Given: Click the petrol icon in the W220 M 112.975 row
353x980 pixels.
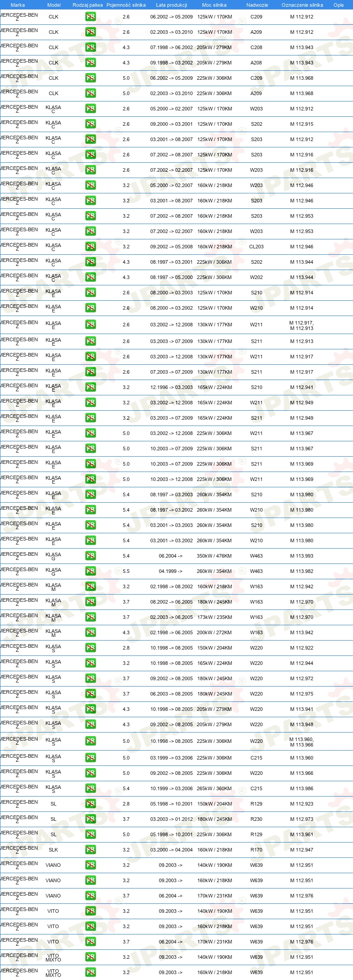Looking at the screenshot, I should pyautogui.click(x=90, y=694).
